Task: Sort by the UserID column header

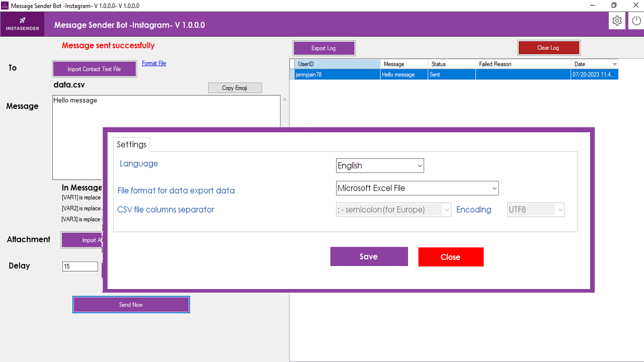Action: coord(338,64)
